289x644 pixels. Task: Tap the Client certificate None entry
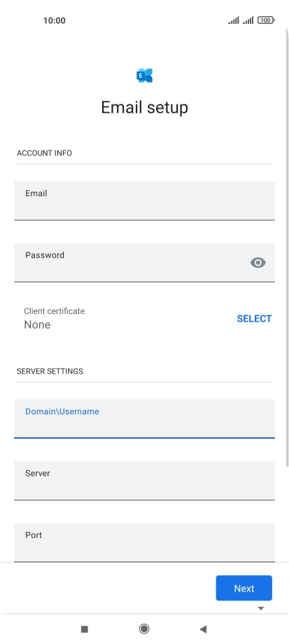click(x=54, y=318)
